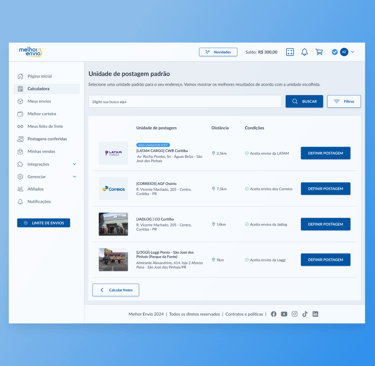Click the Notificações bell icon in sidebar
Viewport: 375px width, 366px height.
(20, 202)
